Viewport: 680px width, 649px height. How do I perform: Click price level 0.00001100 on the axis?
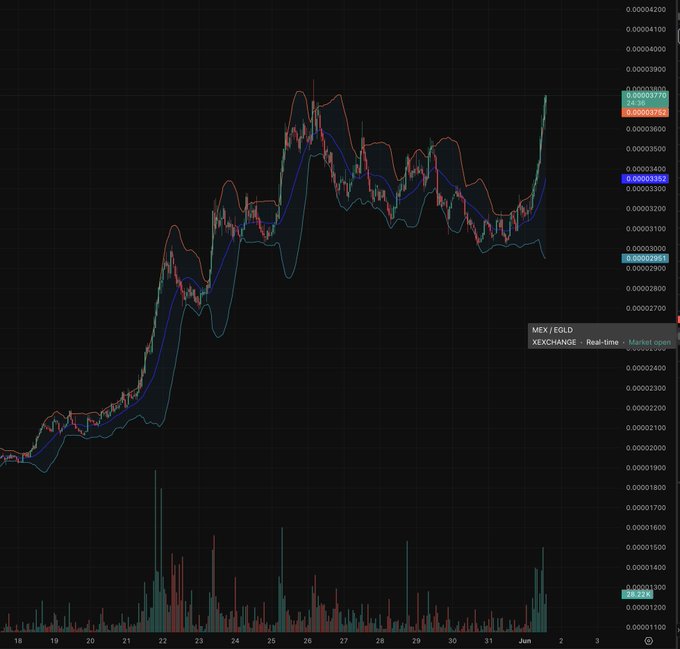646,627
